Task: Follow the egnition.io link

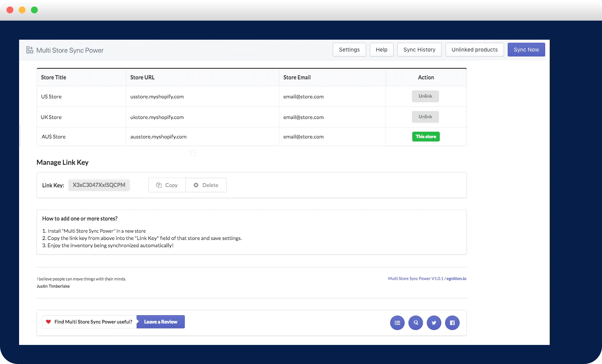Action: pos(457,279)
